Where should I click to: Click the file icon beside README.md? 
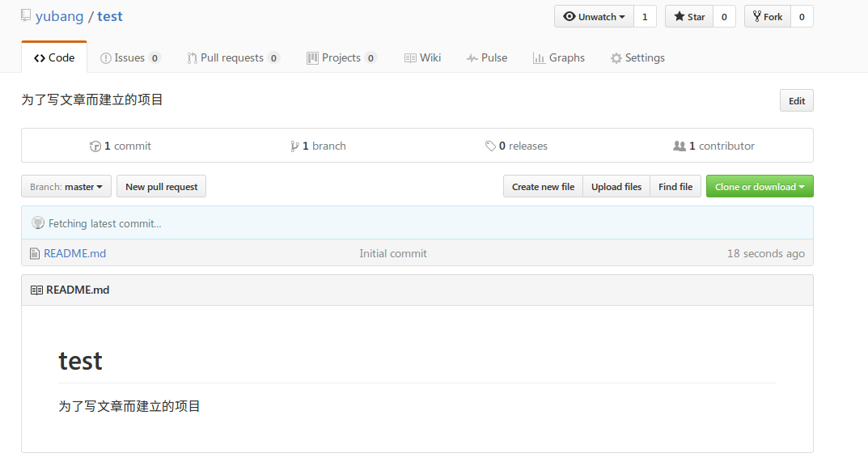tap(34, 253)
